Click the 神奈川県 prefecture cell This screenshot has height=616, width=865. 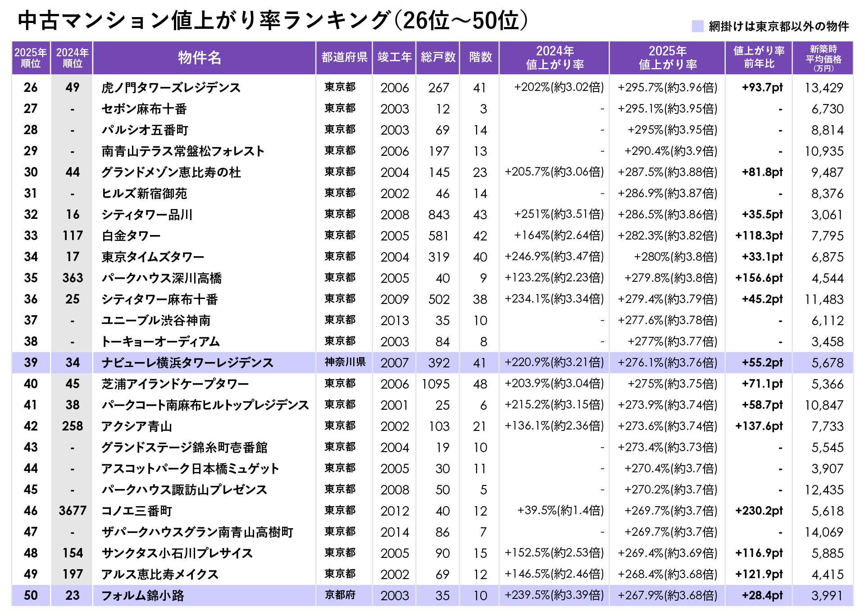point(345,362)
